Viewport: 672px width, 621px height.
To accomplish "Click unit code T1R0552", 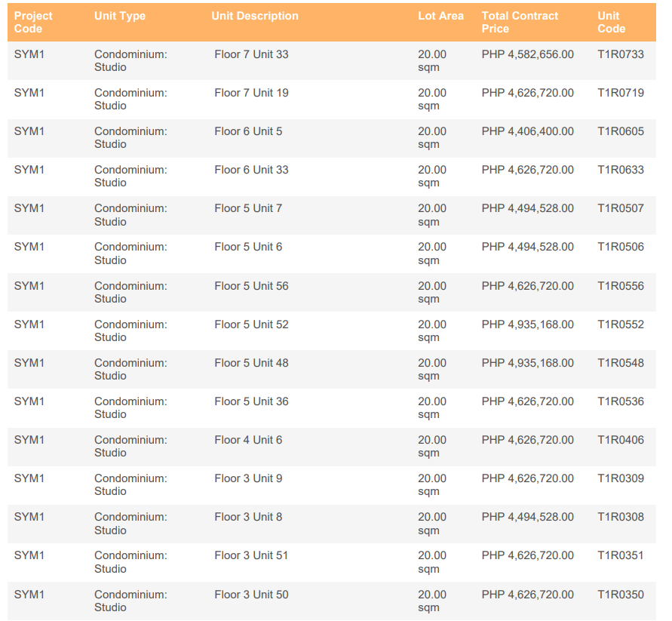I will click(620, 324).
